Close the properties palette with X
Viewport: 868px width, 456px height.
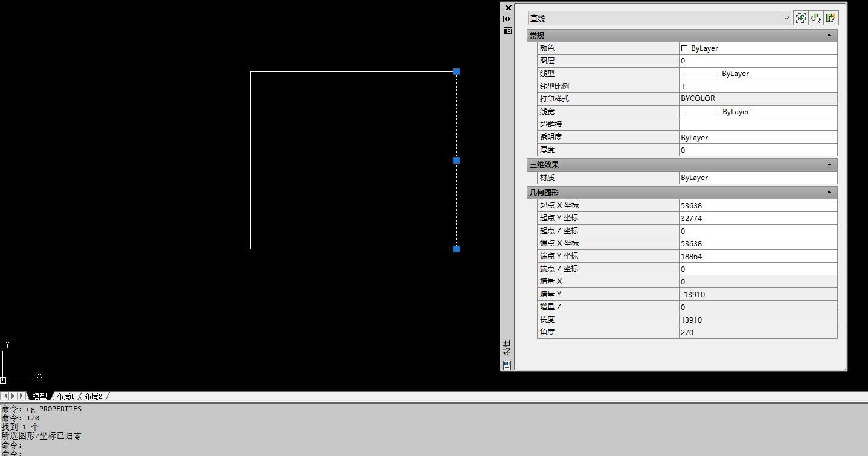508,8
